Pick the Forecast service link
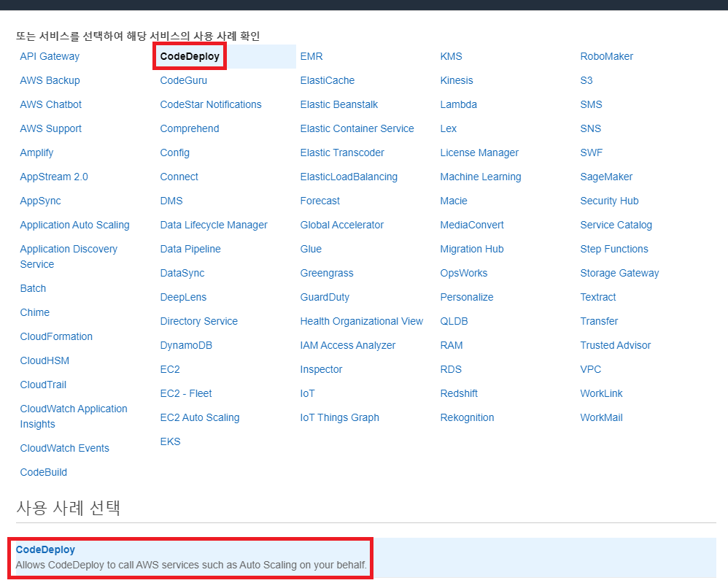This screenshot has width=728, height=583. (x=320, y=201)
